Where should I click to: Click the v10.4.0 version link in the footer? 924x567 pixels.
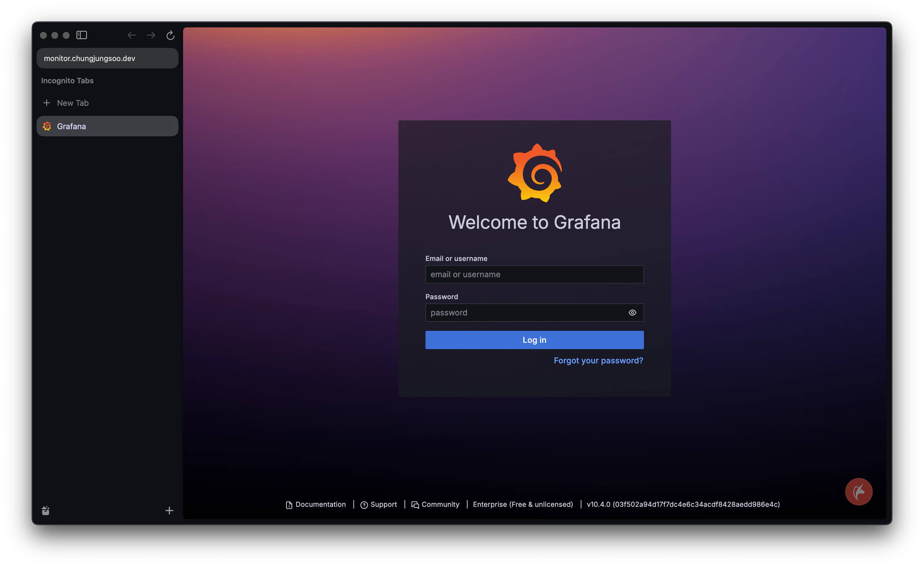click(x=683, y=504)
